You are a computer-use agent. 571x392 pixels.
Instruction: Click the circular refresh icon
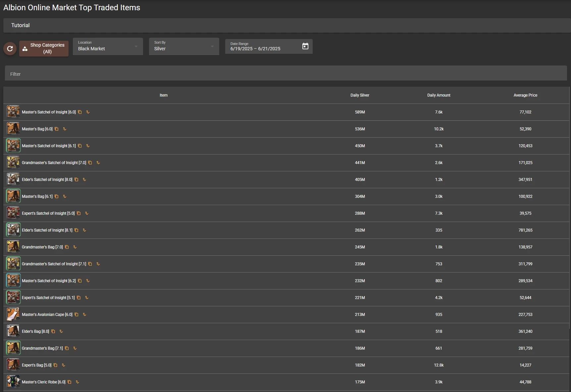(x=10, y=49)
